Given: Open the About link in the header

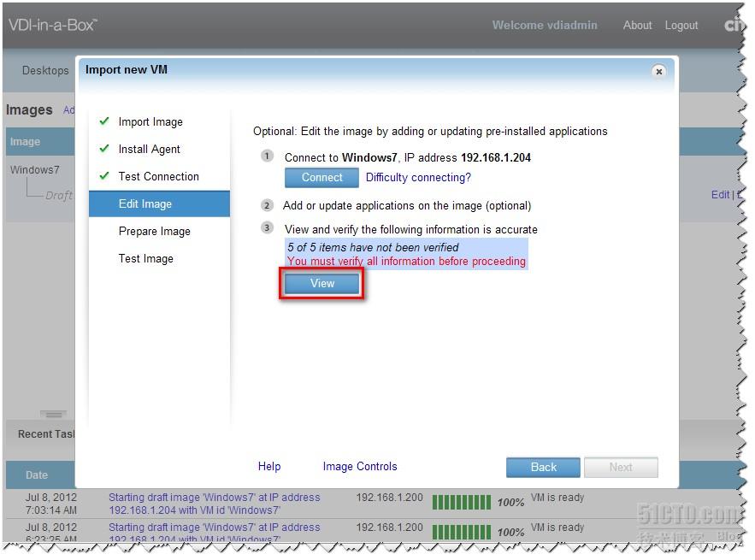Looking at the screenshot, I should pos(637,25).
